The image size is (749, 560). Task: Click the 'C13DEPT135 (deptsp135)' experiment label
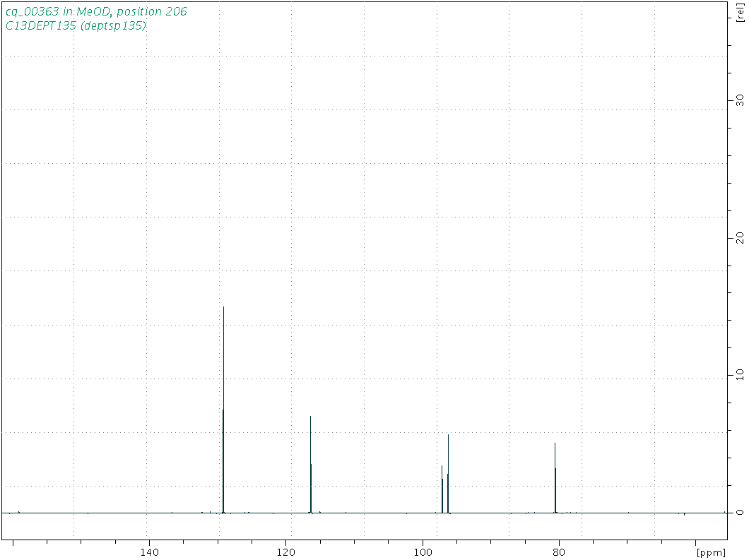[x=76, y=26]
